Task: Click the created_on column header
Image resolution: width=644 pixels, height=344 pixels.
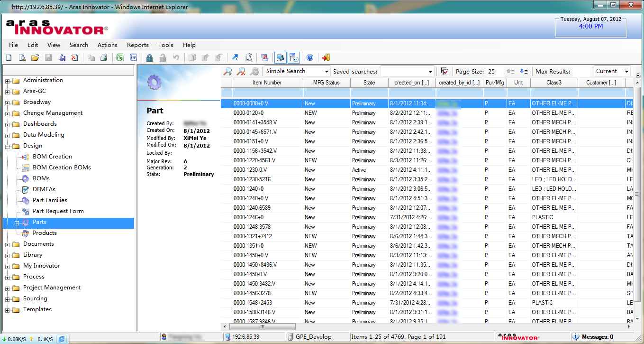Action: 412,83
